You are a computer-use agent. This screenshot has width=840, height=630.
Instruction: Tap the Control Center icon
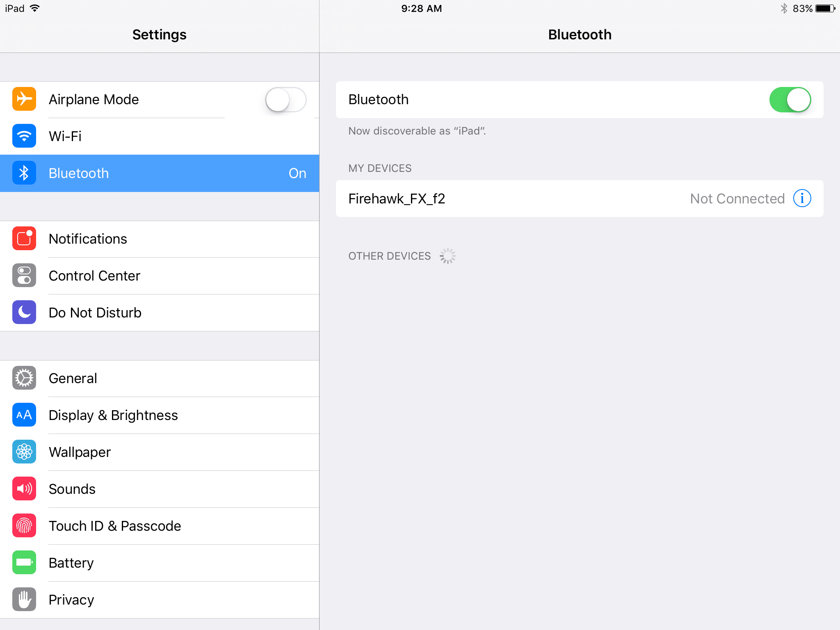click(x=24, y=275)
